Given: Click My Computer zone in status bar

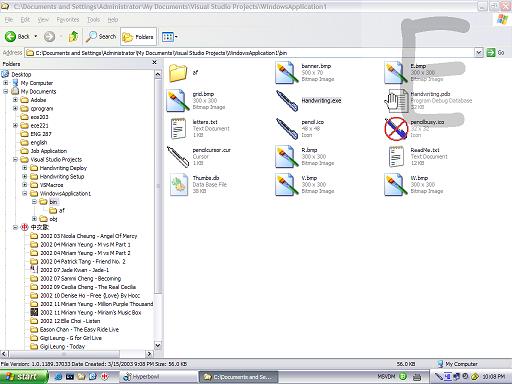Looking at the screenshot, I should [458, 364].
